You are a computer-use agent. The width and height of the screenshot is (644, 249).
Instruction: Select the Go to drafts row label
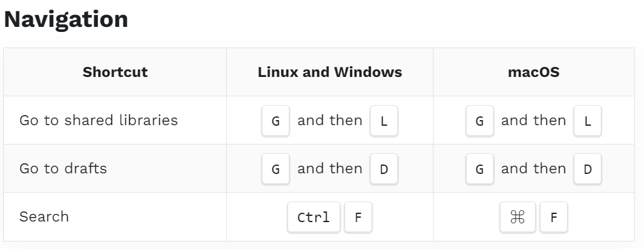[x=63, y=168]
